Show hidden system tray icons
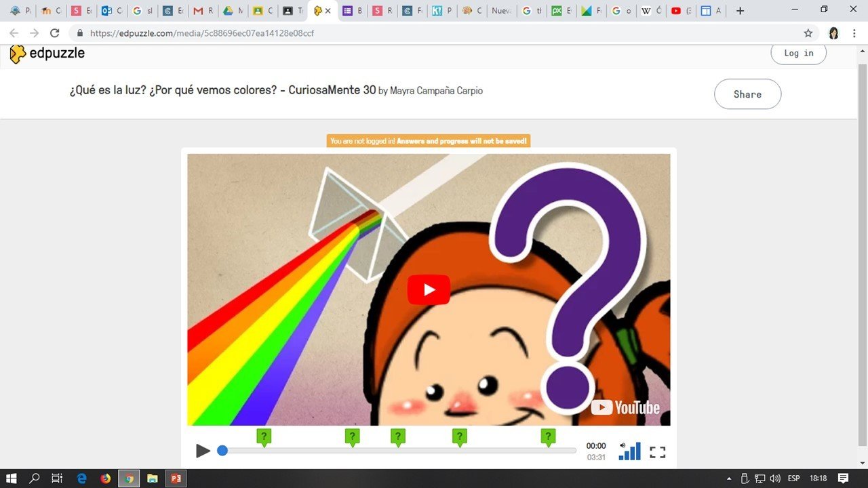 coord(729,479)
